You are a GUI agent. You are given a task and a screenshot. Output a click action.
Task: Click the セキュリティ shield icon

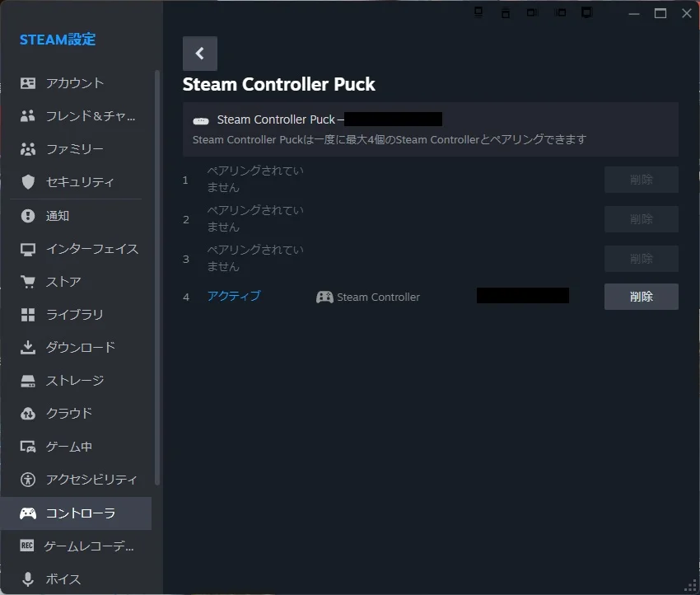28,182
